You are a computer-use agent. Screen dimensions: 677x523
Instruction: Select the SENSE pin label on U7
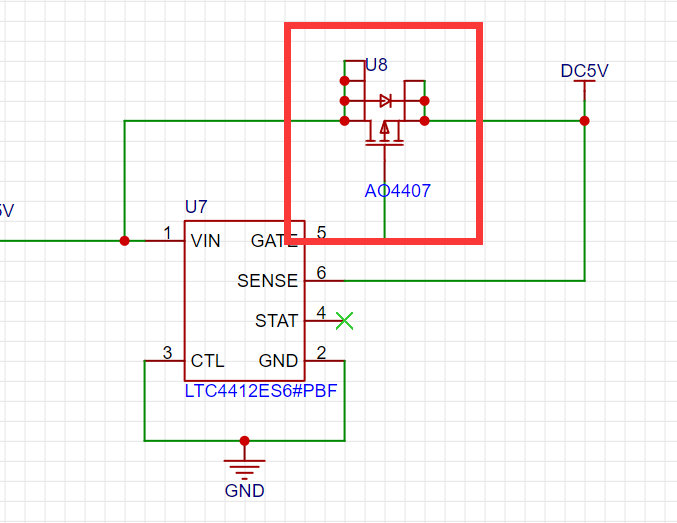(x=268, y=281)
